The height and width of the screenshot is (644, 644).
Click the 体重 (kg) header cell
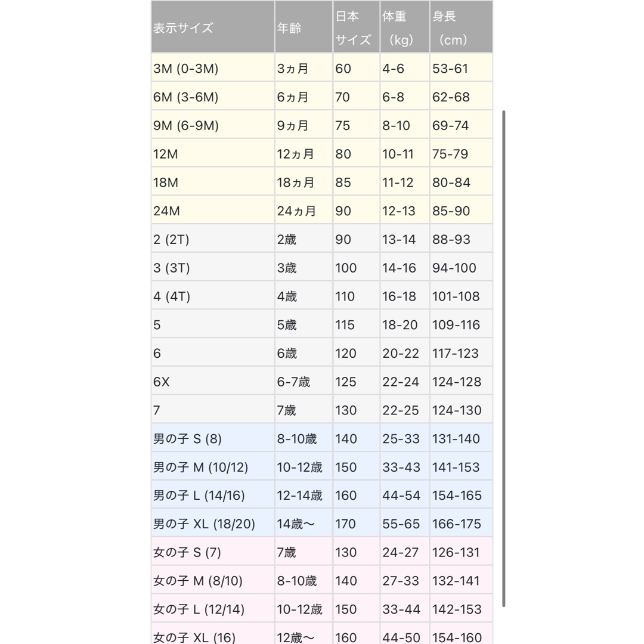(404, 27)
